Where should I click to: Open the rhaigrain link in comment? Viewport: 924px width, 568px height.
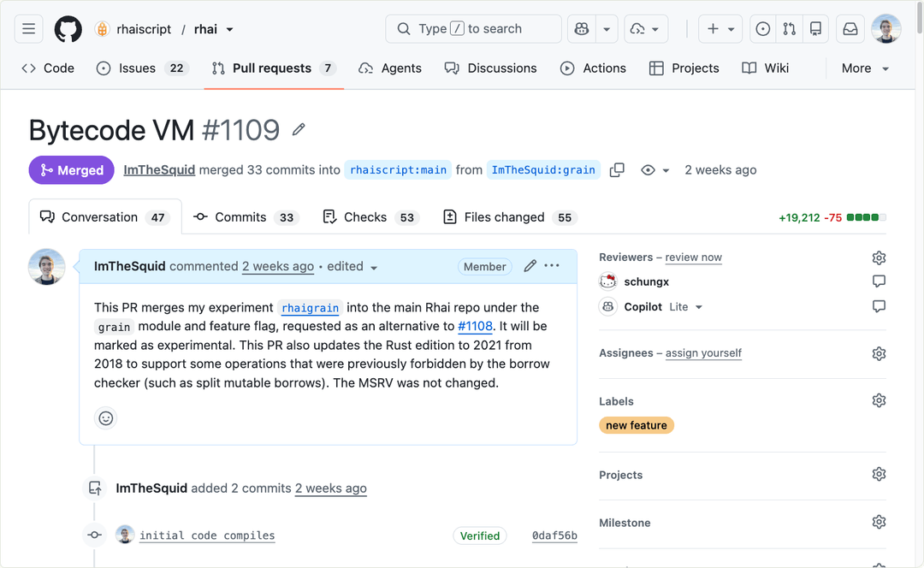(310, 308)
